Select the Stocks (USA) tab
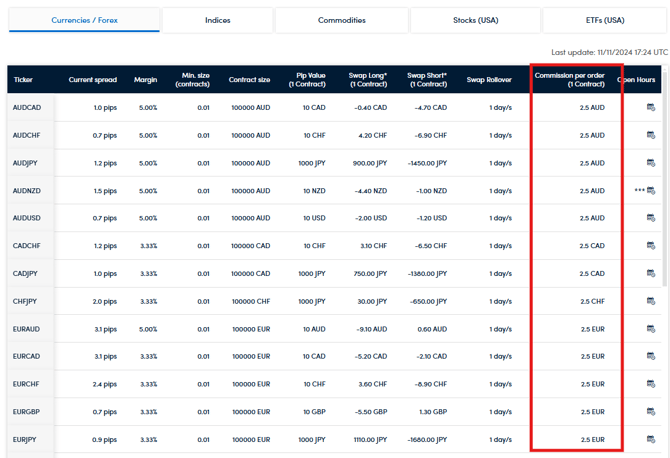 tap(475, 20)
